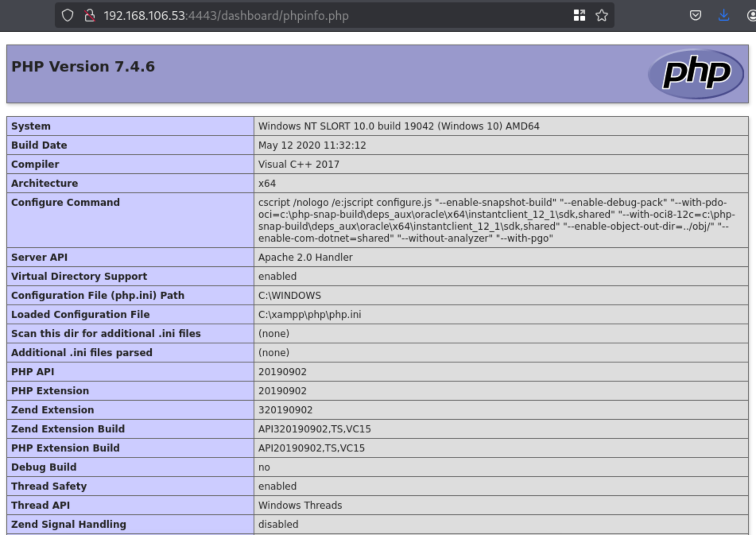The height and width of the screenshot is (535, 756).
Task: Click the address bar showing phpinfo.php URL
Action: click(278, 16)
